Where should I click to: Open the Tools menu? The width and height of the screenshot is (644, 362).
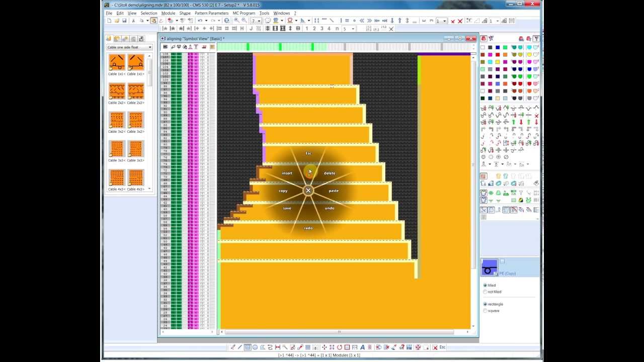(264, 13)
